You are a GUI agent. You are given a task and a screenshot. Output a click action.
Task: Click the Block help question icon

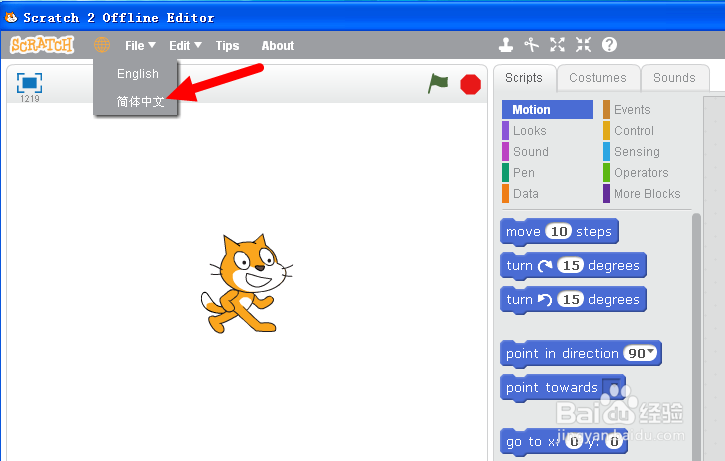(x=609, y=45)
